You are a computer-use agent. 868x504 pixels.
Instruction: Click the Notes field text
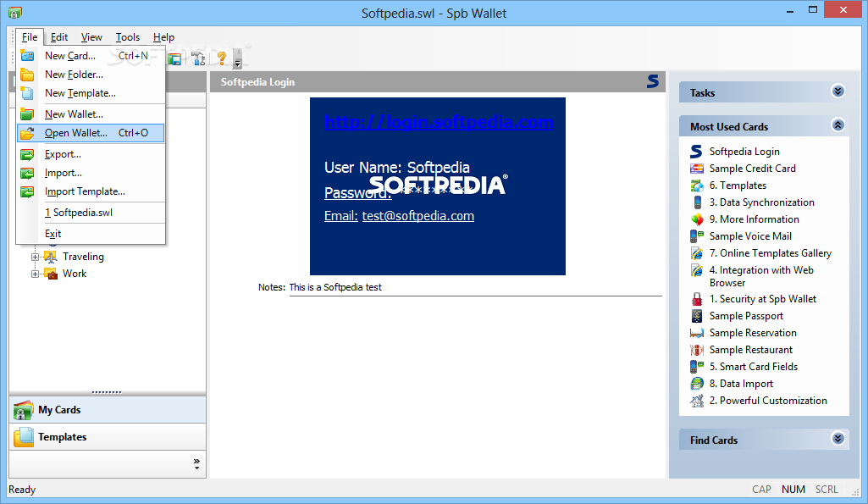click(x=335, y=287)
